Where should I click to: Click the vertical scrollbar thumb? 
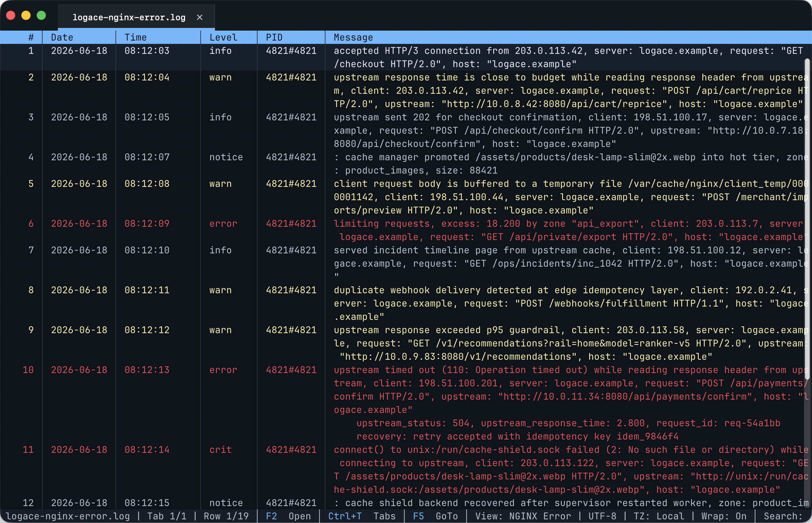tap(807, 219)
